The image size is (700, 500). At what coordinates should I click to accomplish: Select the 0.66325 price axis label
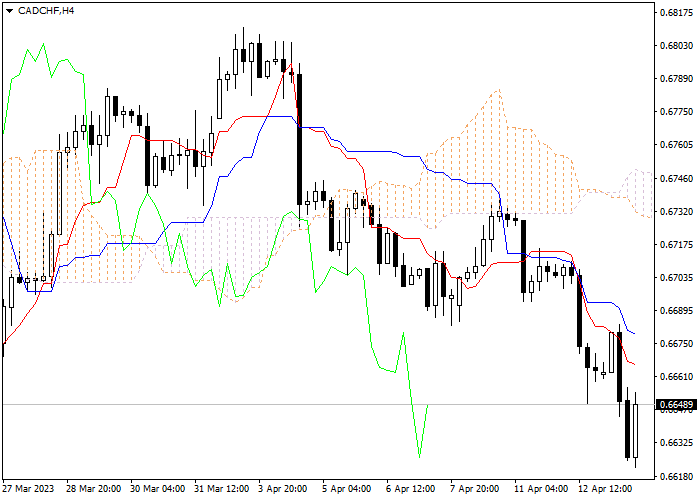click(677, 443)
